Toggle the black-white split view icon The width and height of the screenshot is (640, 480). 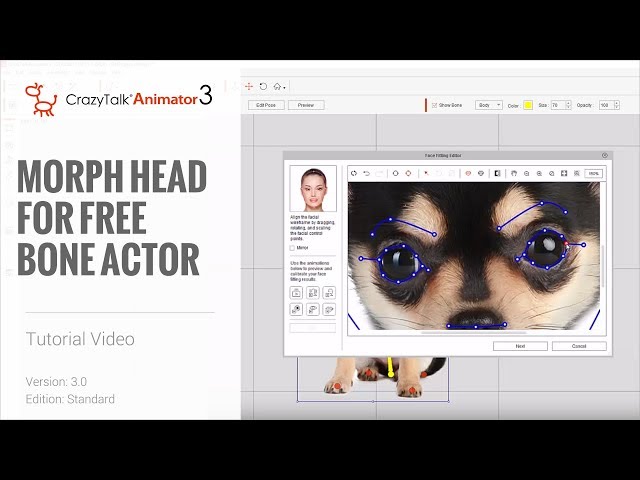pyautogui.click(x=497, y=173)
